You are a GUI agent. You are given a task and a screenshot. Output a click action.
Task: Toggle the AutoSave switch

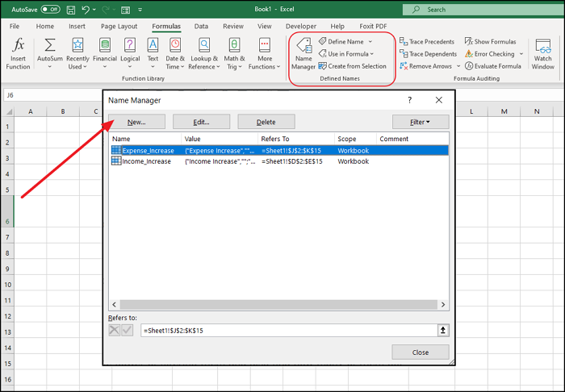coord(50,10)
